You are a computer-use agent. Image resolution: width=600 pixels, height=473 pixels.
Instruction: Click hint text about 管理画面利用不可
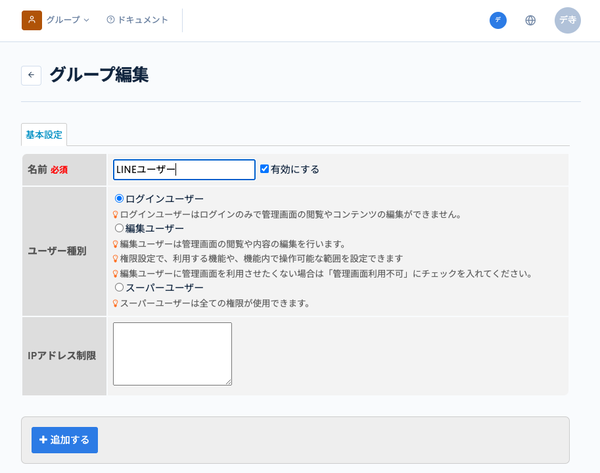pos(326,274)
